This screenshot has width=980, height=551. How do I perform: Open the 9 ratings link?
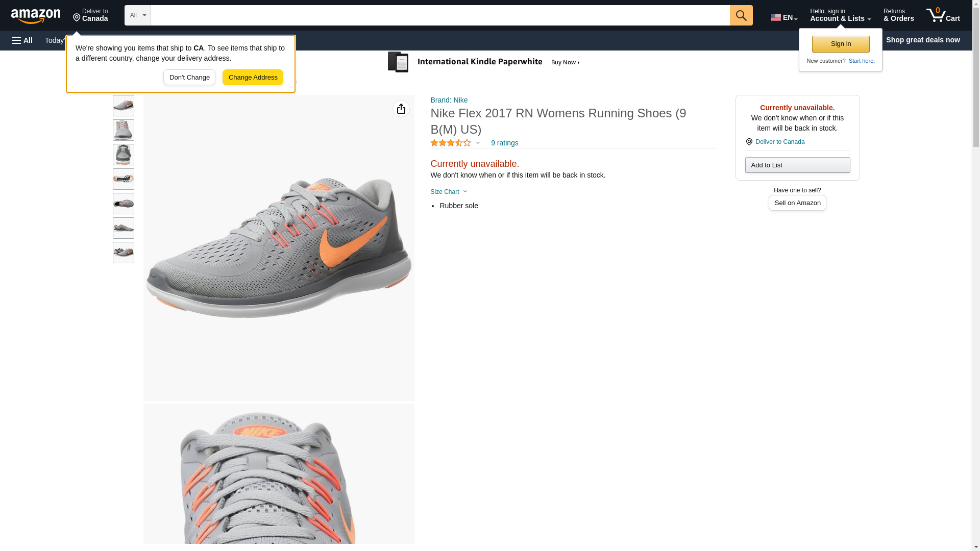504,143
